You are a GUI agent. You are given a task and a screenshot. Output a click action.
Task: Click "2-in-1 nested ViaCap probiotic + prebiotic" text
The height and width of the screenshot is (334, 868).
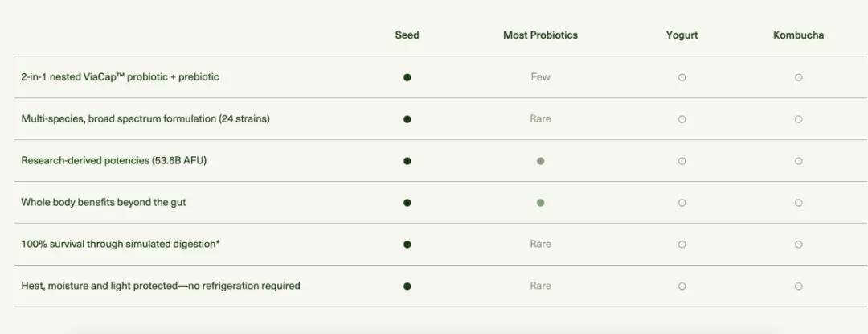[120, 77]
